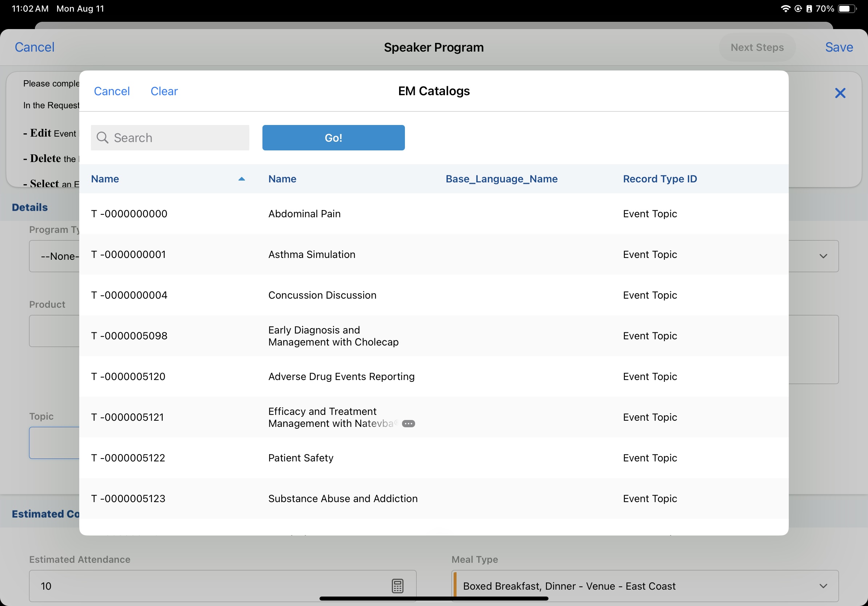Click Clear in EM Catalogs dialog
The width and height of the screenshot is (868, 606).
pyautogui.click(x=164, y=91)
